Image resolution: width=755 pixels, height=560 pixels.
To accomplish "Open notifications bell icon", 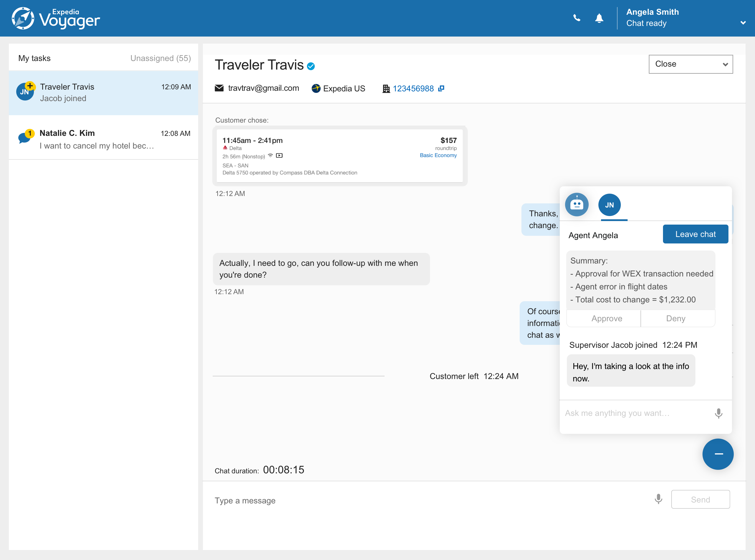I will click(x=599, y=18).
